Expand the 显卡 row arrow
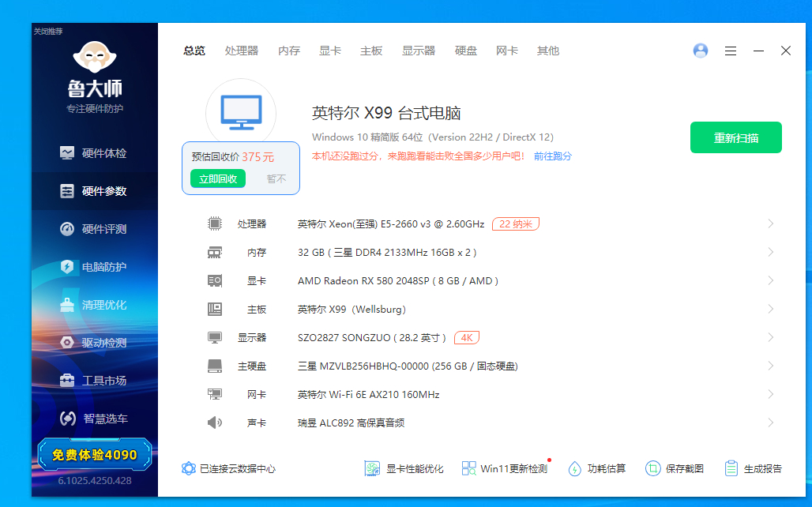This screenshot has width=812, height=507. coord(771,280)
